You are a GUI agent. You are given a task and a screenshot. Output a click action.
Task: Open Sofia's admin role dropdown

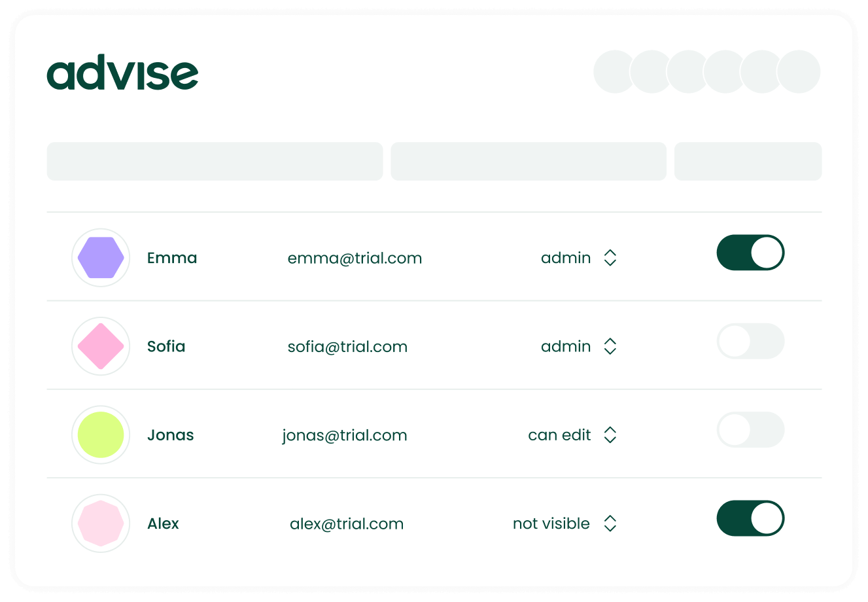[610, 346]
